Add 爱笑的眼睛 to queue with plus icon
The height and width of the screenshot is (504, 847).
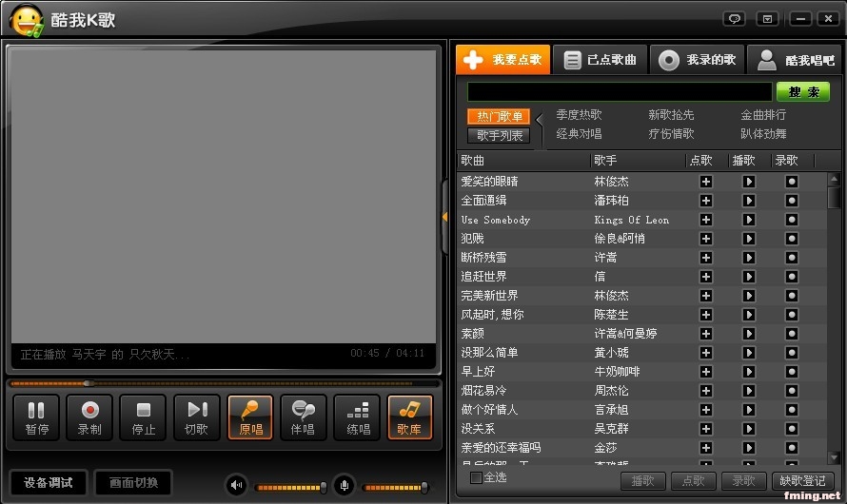pyautogui.click(x=705, y=182)
